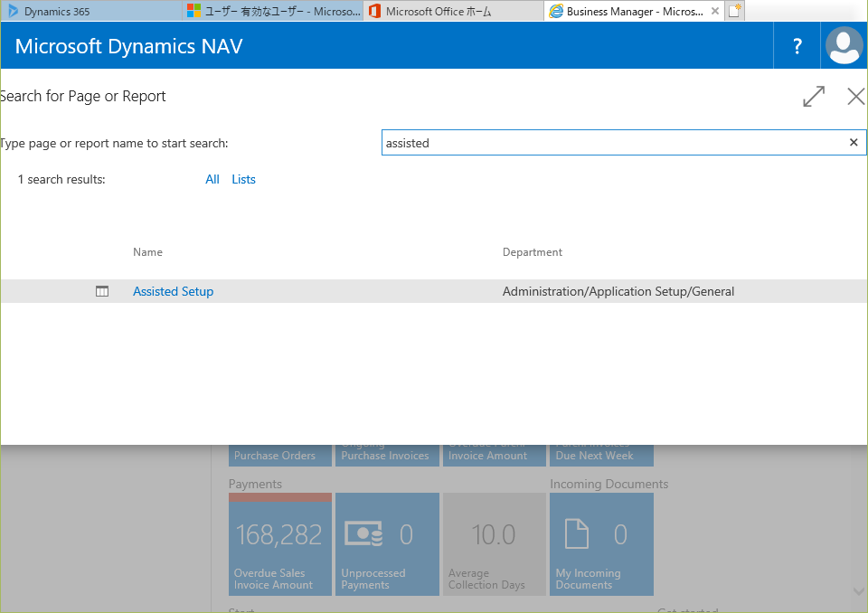The height and width of the screenshot is (613, 868).
Task: Open the Invoice Amount tile
Action: click(x=495, y=455)
